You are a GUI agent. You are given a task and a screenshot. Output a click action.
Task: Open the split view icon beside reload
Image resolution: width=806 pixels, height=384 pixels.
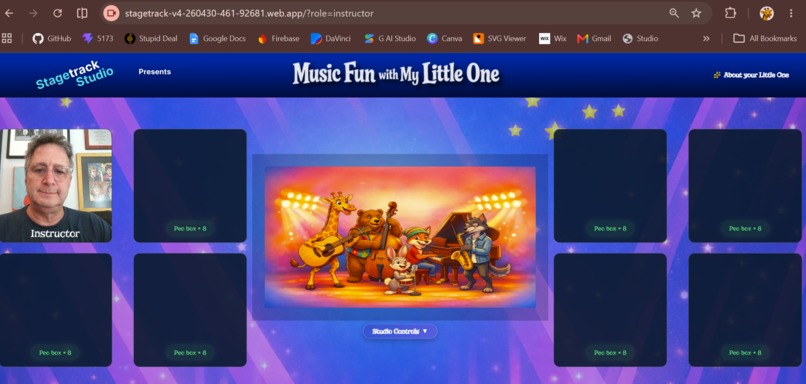tap(82, 13)
